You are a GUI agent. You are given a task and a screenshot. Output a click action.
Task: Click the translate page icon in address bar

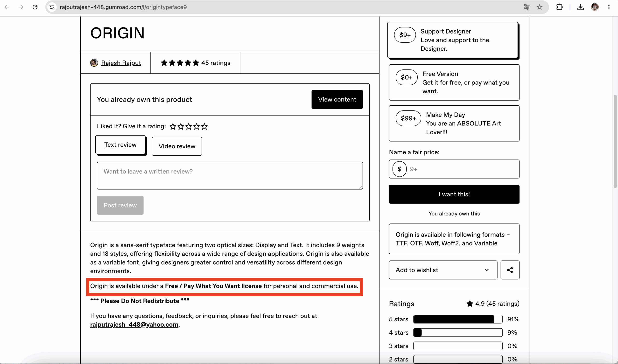tap(527, 7)
